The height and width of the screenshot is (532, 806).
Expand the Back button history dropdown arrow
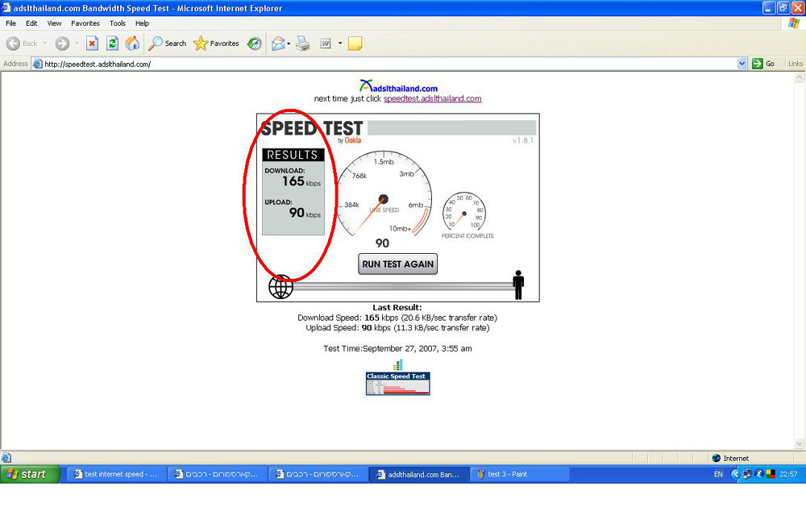pyautogui.click(x=45, y=44)
